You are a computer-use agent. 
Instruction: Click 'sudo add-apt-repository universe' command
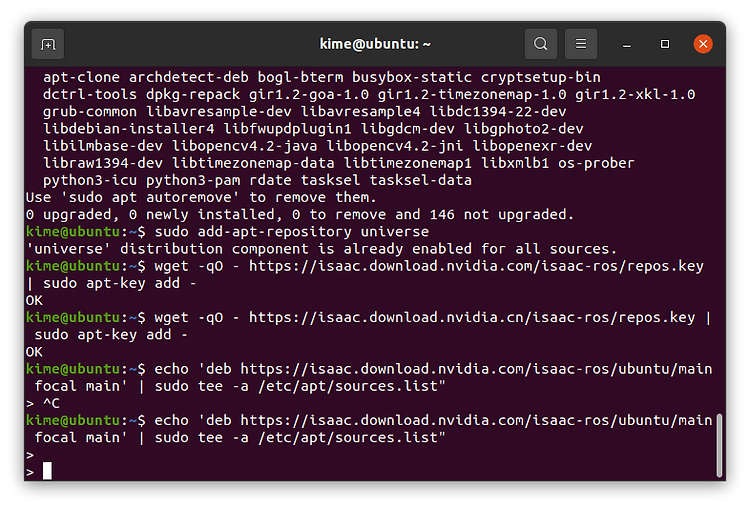(292, 232)
